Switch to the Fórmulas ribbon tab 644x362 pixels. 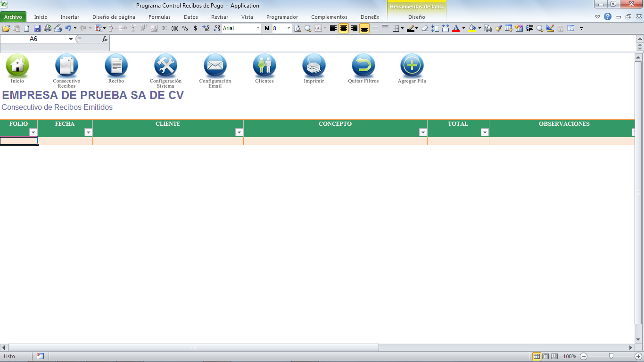(159, 17)
